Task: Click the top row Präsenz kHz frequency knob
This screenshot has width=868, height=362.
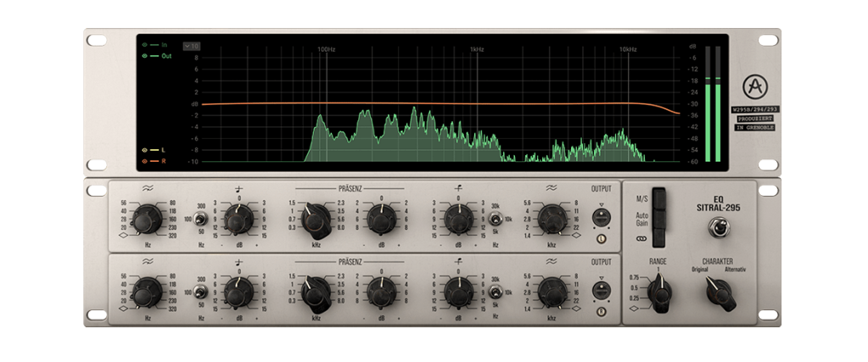Action: [x=316, y=221]
